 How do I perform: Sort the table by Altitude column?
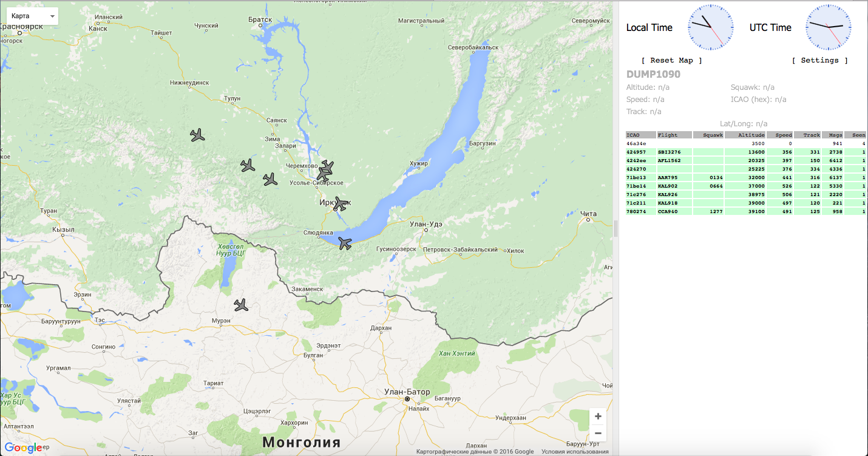tap(745, 135)
